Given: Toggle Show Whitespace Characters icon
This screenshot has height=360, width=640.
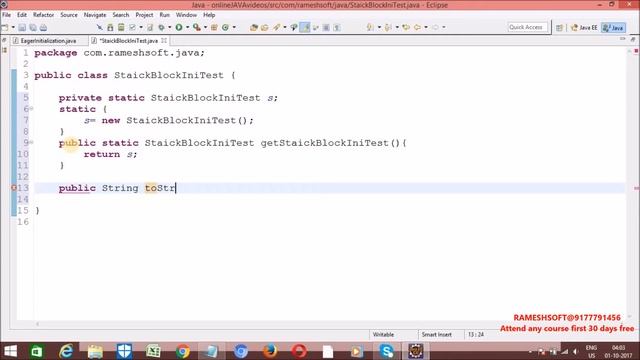Looking at the screenshot, I should click(337, 27).
